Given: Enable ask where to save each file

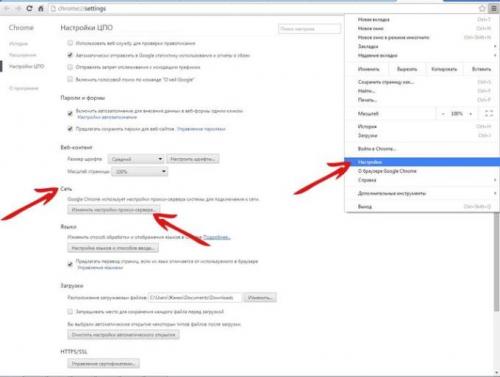Looking at the screenshot, I should pos(70,312).
